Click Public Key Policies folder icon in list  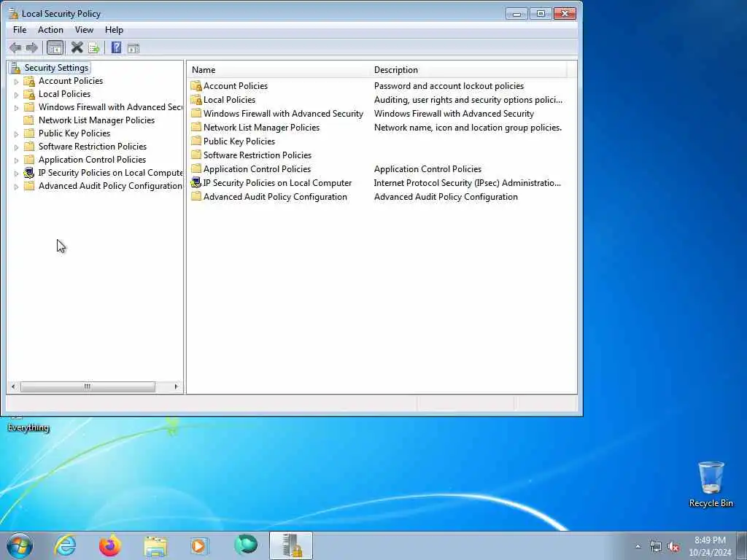pyautogui.click(x=196, y=141)
